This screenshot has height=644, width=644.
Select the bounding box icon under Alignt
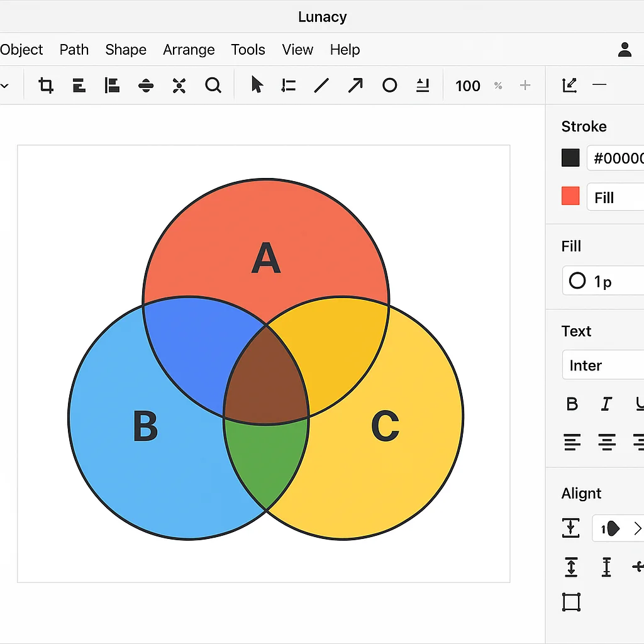[571, 602]
